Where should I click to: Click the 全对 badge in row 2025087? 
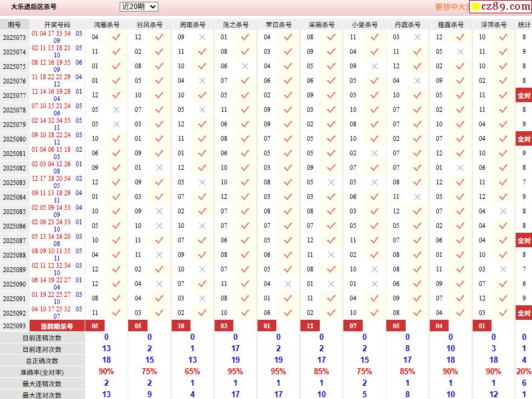(x=524, y=241)
